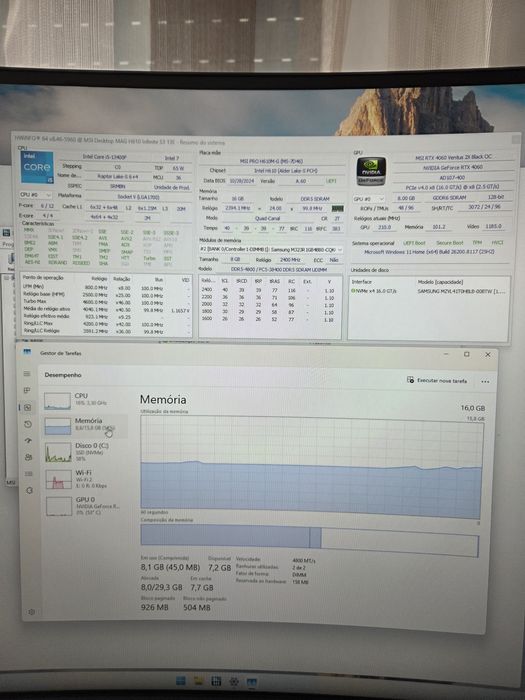Open the three-dot more options menu in Task Manager
The image size is (525, 700).
(x=485, y=382)
